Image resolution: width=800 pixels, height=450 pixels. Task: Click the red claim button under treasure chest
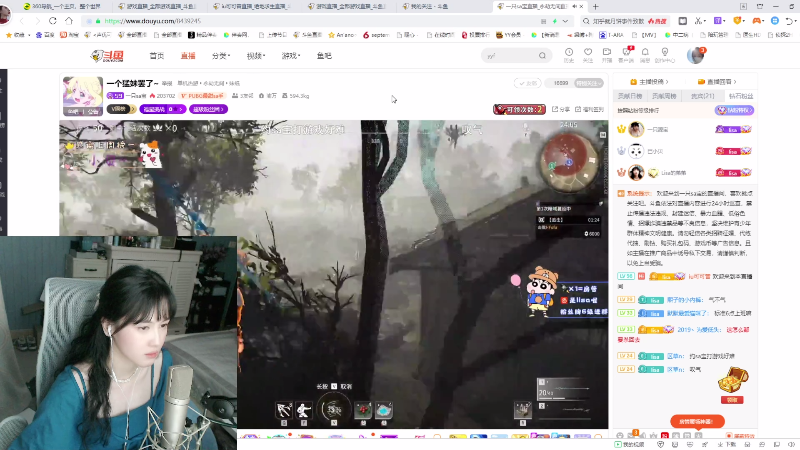pos(732,399)
